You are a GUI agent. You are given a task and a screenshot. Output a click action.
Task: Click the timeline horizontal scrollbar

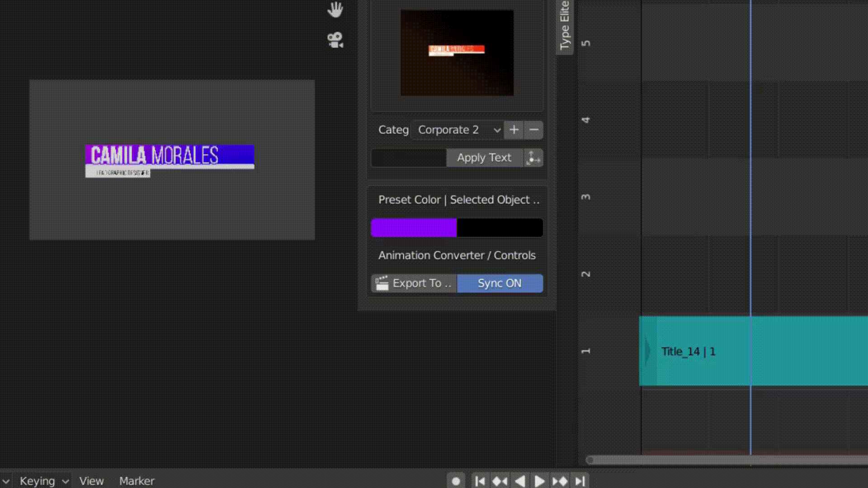[727, 460]
